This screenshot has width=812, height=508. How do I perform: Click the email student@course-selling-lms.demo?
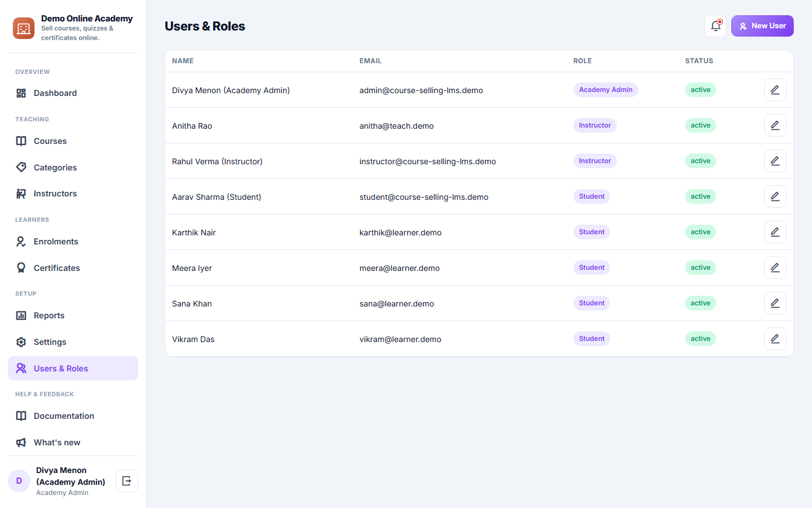[x=424, y=197]
